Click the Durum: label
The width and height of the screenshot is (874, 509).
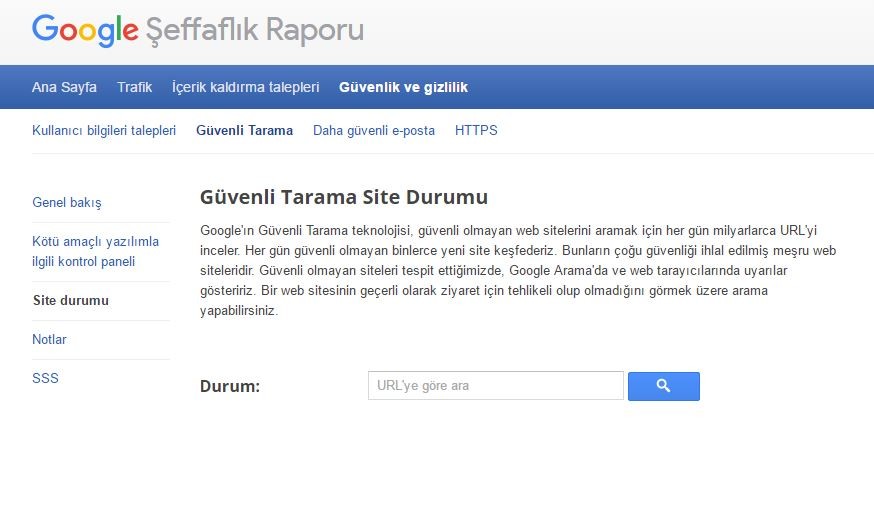tap(230, 386)
